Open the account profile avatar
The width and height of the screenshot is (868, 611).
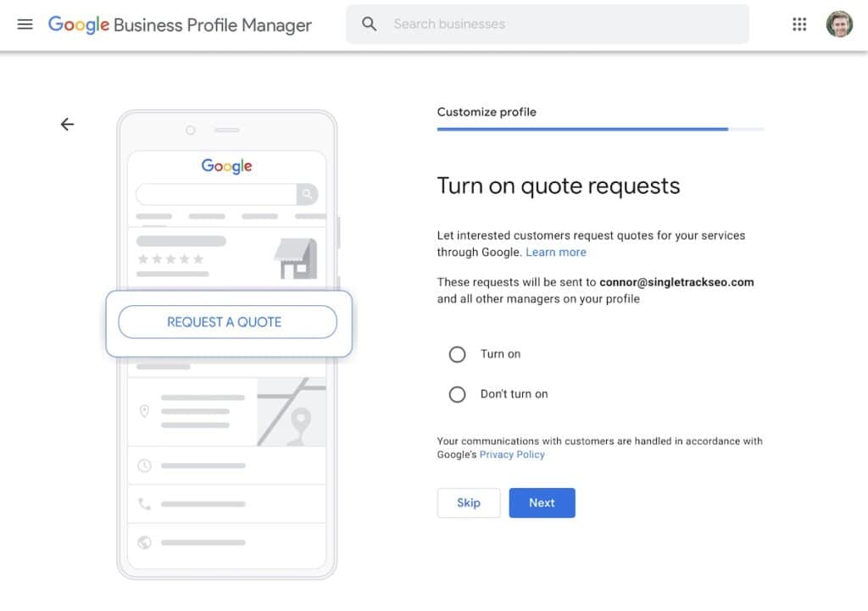(839, 25)
